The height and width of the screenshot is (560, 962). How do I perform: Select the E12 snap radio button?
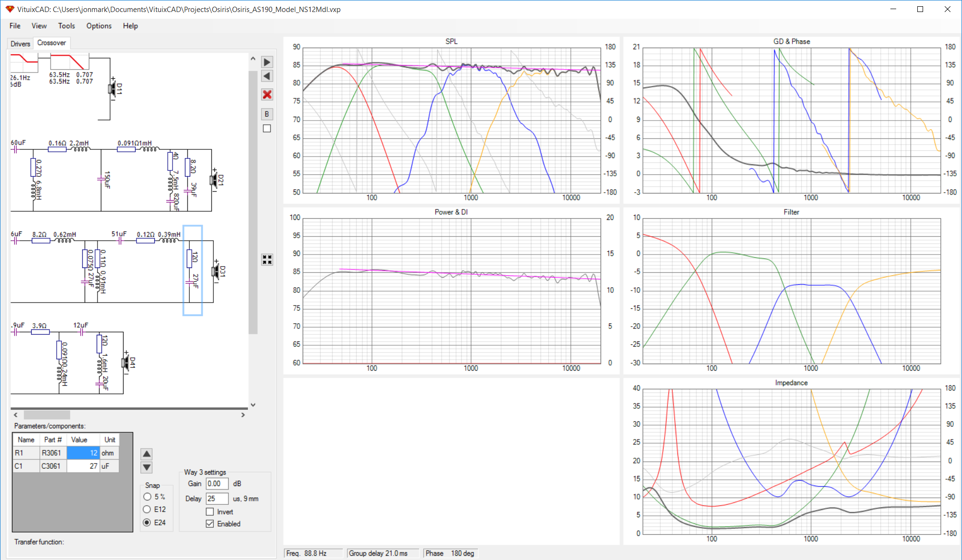click(148, 509)
